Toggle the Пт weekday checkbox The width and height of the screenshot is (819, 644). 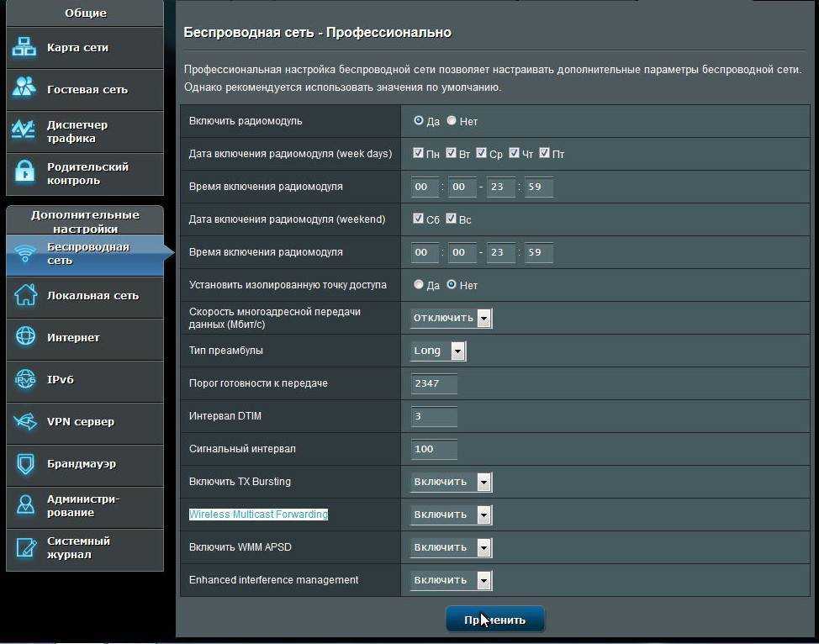click(544, 152)
